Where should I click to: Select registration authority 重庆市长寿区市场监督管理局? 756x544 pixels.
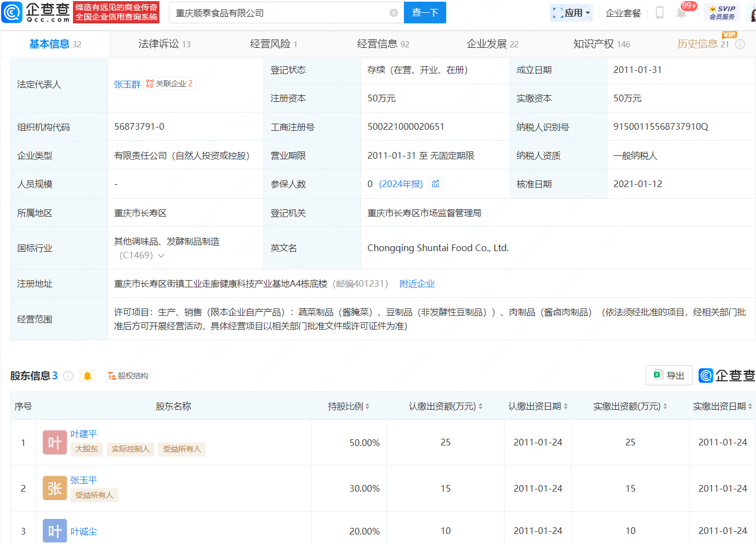[425, 213]
